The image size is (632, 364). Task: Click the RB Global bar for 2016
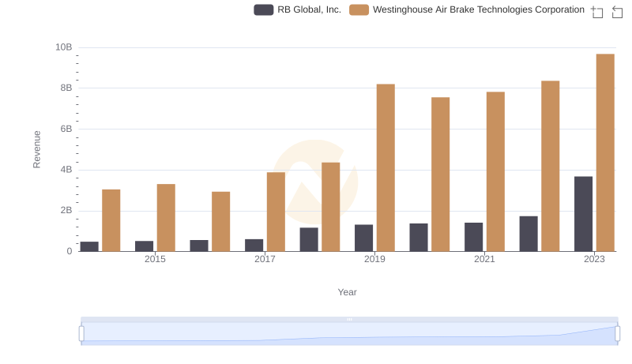[199, 246]
